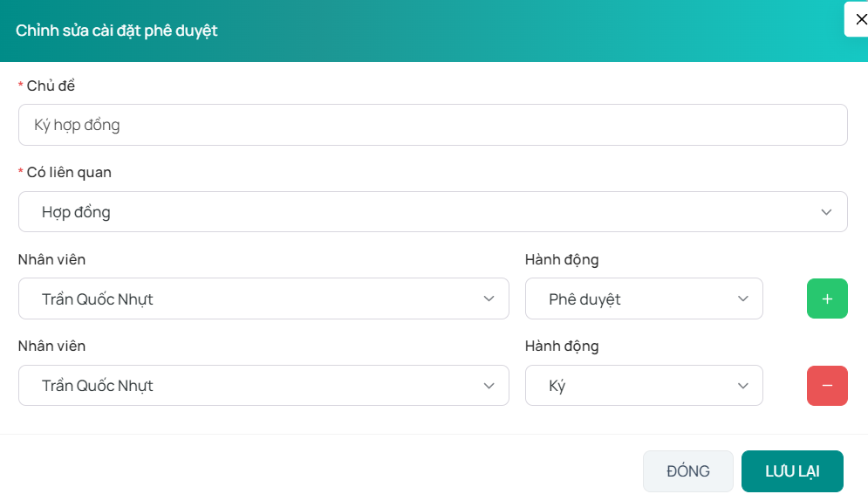This screenshot has height=501, width=868.
Task: Focus the Chủ đề text input field
Action: click(432, 125)
